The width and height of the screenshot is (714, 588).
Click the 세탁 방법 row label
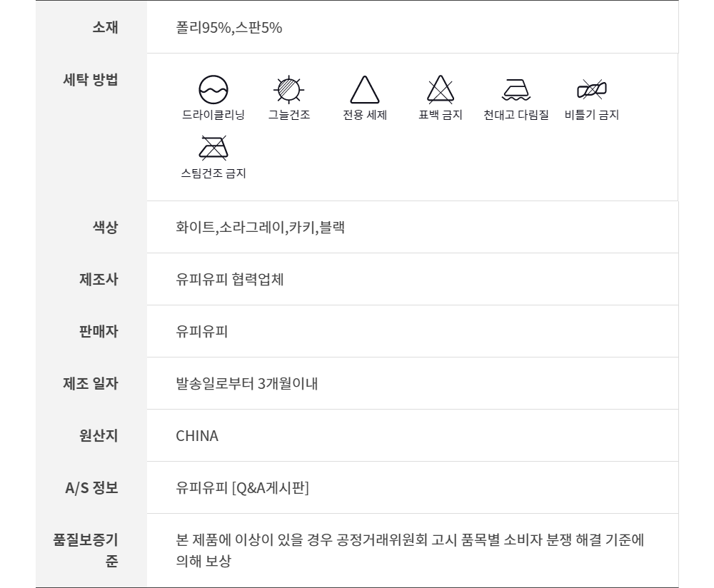coord(91,80)
